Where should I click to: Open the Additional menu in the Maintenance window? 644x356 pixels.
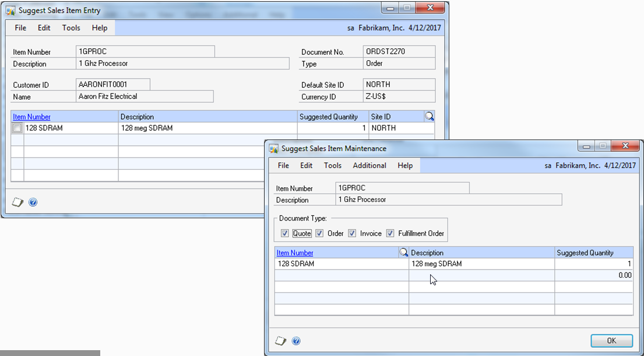click(x=369, y=165)
